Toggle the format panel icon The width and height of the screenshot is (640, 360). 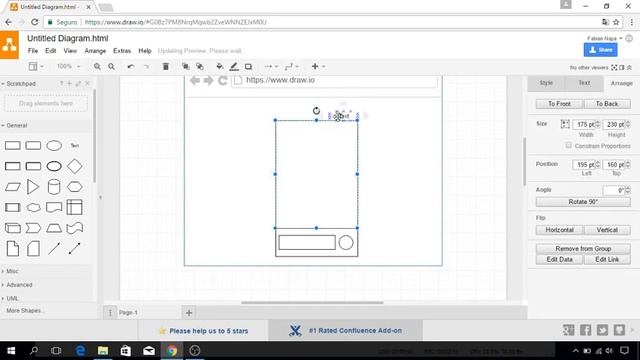click(622, 67)
